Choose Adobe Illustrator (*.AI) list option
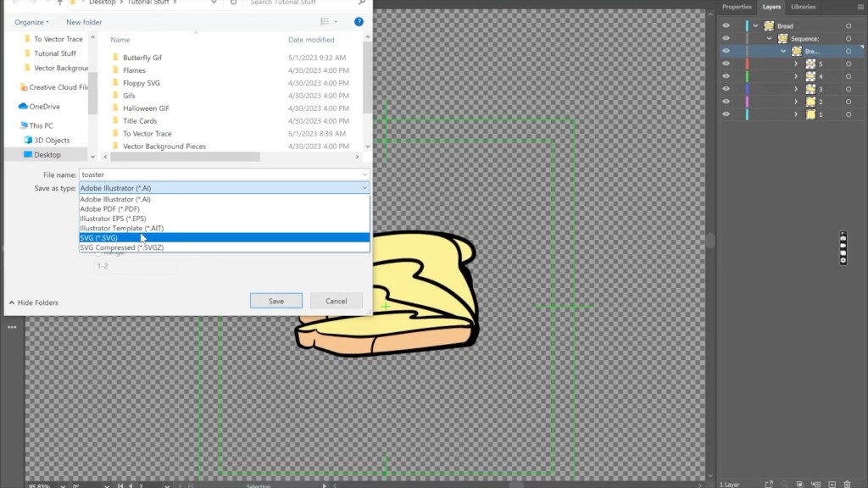 224,199
